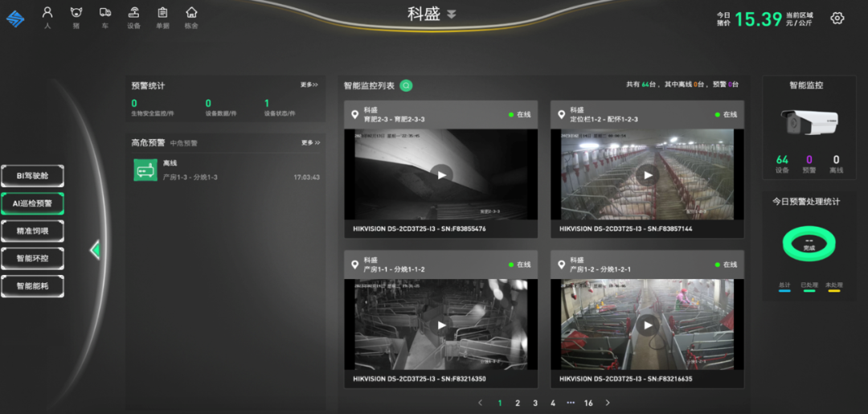Click serial text SN:F83855476

pyautogui.click(x=463, y=228)
